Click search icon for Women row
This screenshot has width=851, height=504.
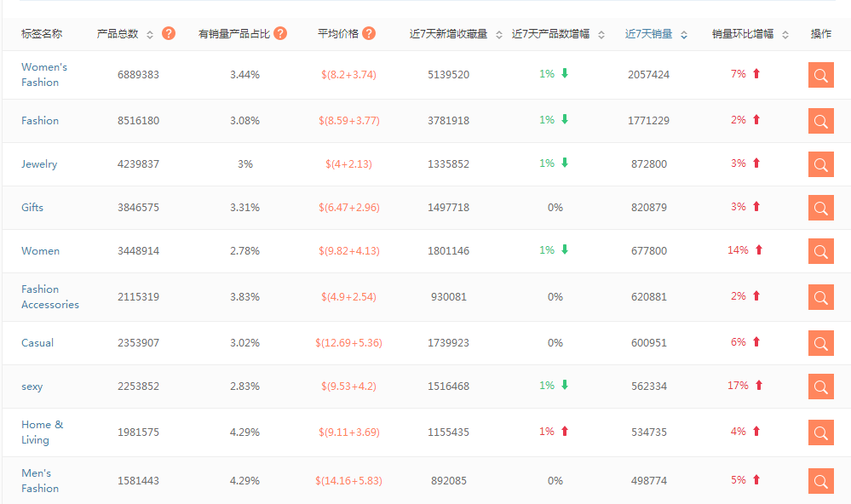(820, 251)
